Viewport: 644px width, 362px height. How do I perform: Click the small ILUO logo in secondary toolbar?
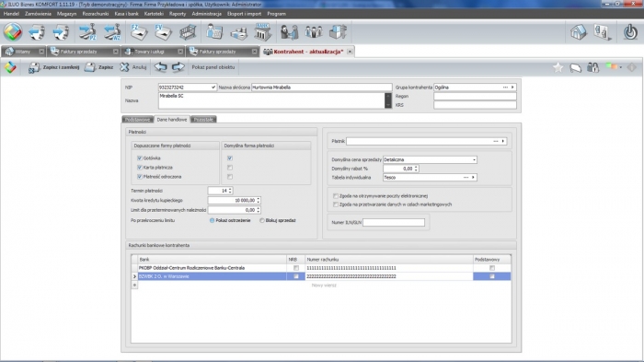10,67
